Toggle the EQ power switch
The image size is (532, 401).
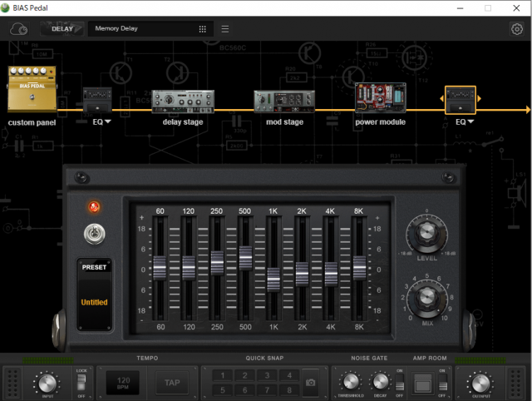[x=95, y=234]
